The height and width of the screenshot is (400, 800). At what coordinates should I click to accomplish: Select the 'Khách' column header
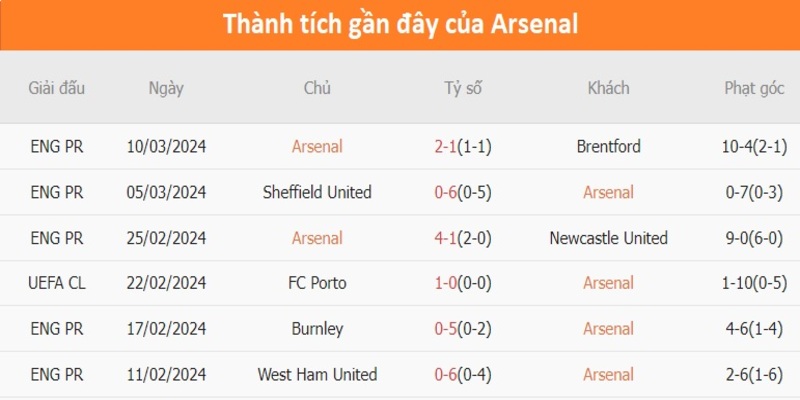(608, 88)
